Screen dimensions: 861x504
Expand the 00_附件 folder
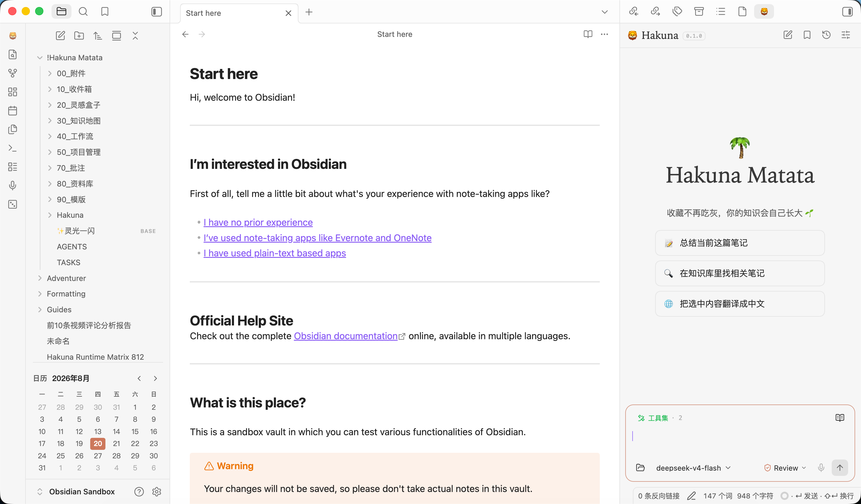coord(49,73)
